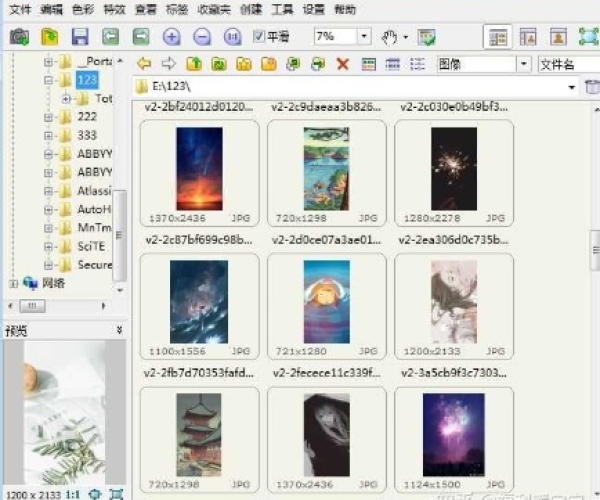Viewport: 600px width, 500px height.
Task: Select the 222 folder in tree
Action: click(87, 117)
